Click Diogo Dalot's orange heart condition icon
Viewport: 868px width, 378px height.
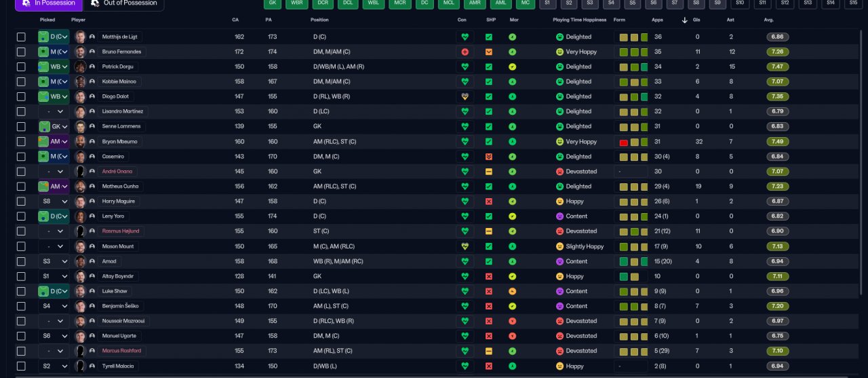(x=465, y=96)
